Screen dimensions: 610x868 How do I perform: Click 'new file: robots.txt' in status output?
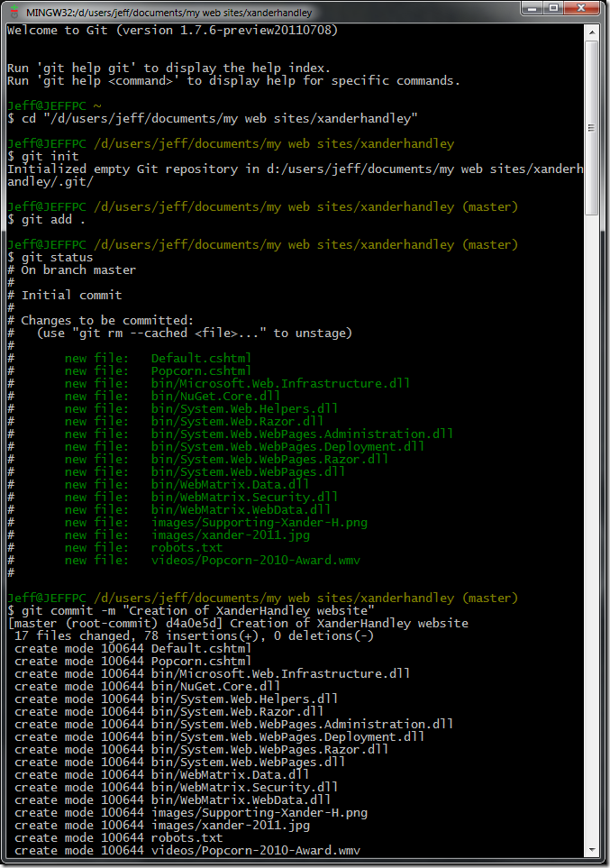point(143,547)
